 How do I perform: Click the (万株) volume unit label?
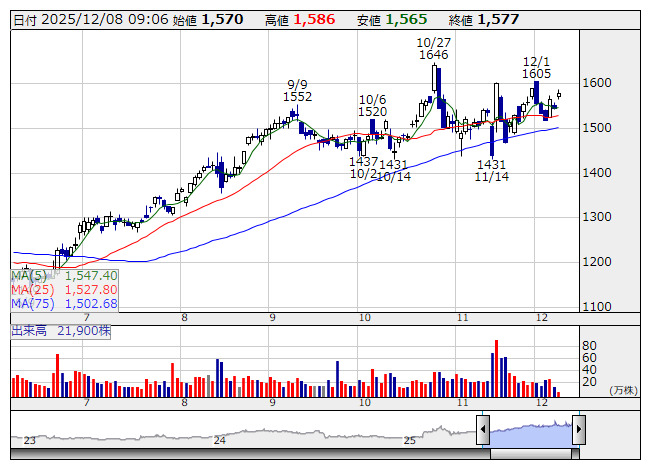pyautogui.click(x=623, y=390)
